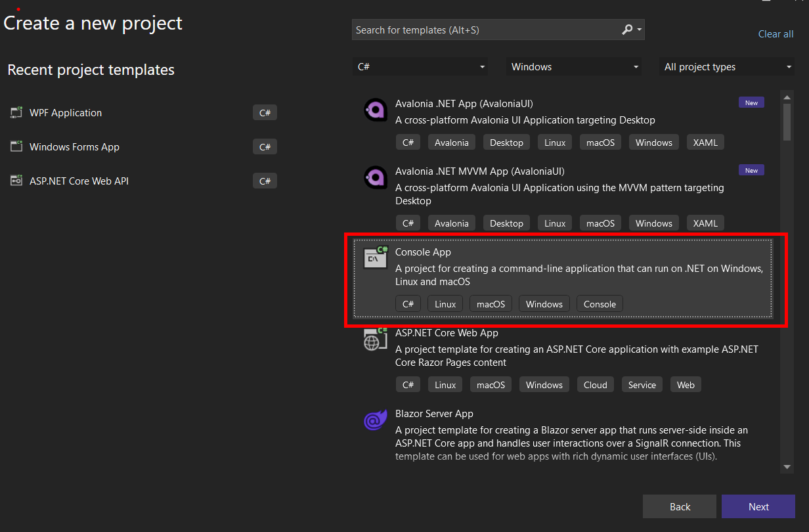Click the Desktop tag on Avalonia MVVM App

tap(506, 223)
